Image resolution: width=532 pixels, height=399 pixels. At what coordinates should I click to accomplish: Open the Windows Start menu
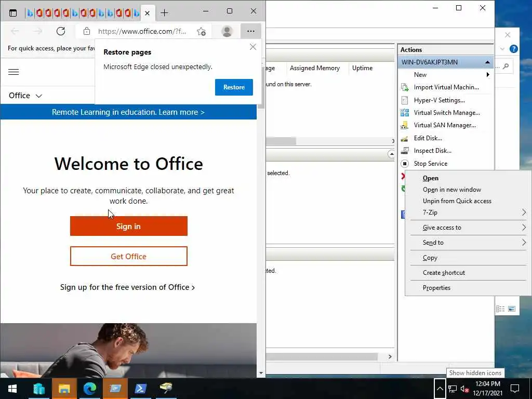(12, 389)
